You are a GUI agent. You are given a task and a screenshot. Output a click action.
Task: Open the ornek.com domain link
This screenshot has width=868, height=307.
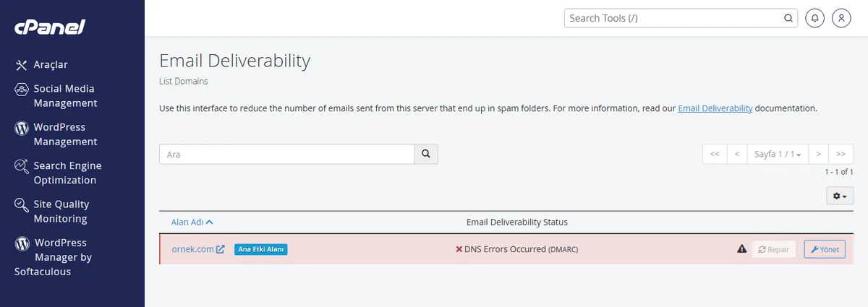pos(192,249)
